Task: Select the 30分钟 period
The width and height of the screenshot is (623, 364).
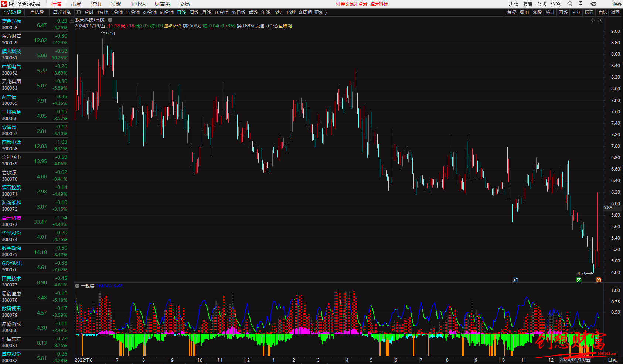Action: [x=150, y=13]
